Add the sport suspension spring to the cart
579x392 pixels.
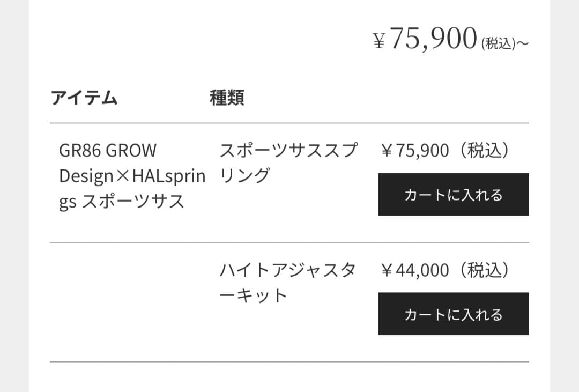453,195
